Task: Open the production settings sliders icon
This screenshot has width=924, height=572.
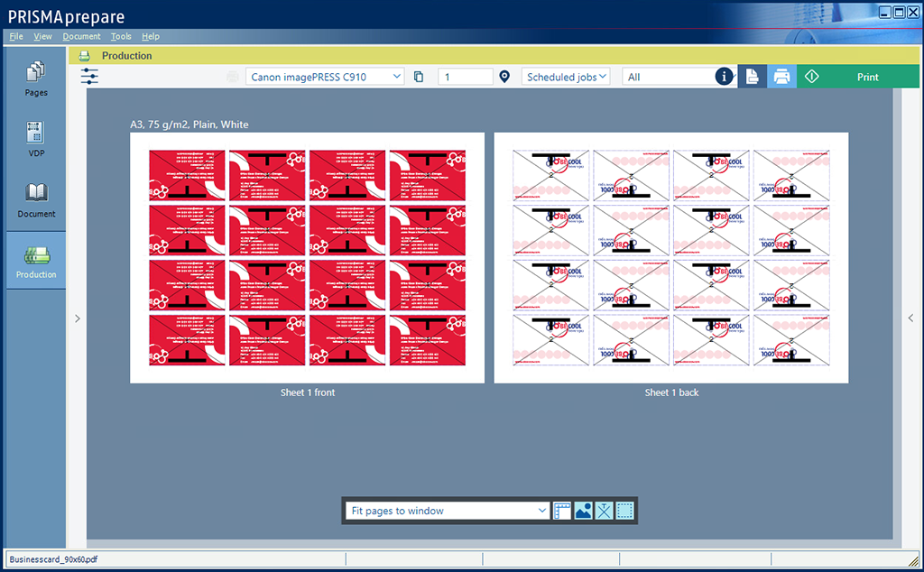Action: [x=89, y=77]
